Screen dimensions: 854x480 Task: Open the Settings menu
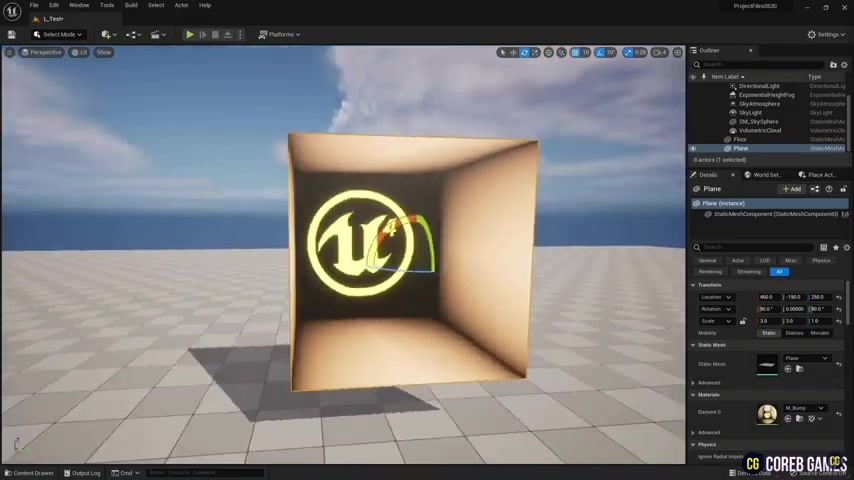click(826, 34)
